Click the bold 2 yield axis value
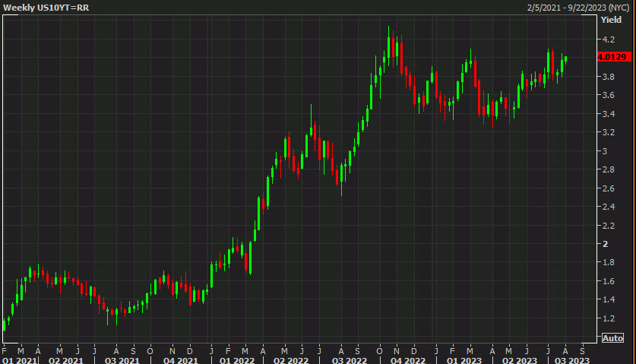Viewport: 636px width, 364px height. (605, 244)
